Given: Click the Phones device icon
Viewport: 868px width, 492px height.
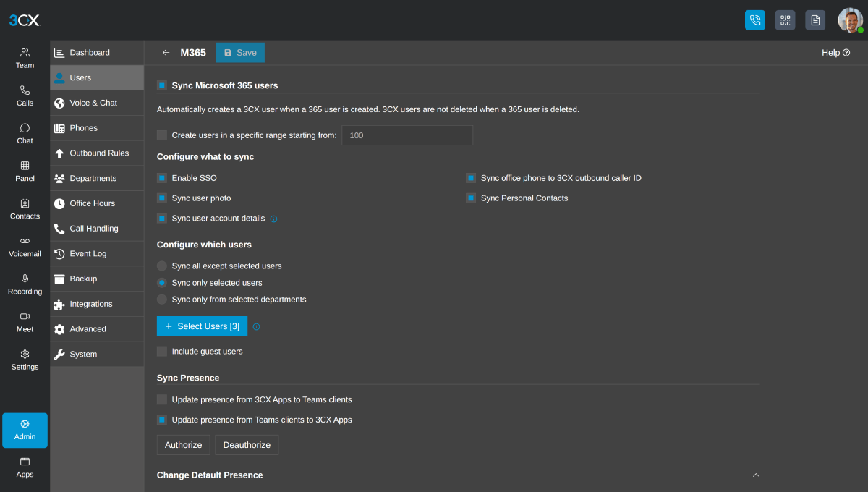Looking at the screenshot, I should tap(59, 128).
